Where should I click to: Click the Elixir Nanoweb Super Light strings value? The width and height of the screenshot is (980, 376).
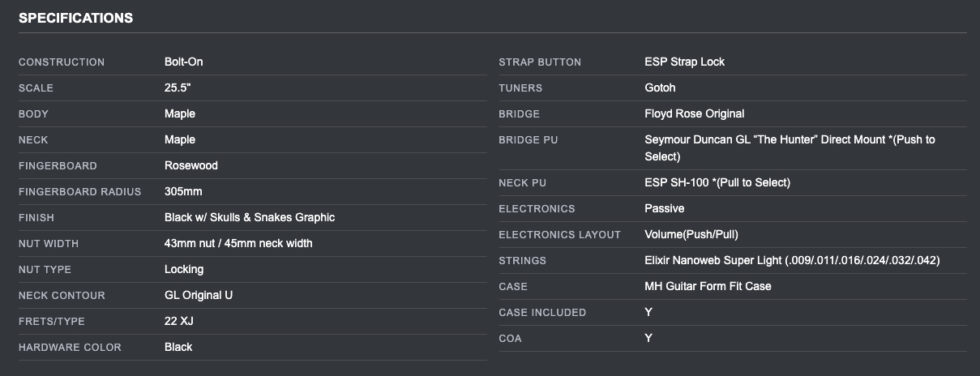click(x=792, y=260)
